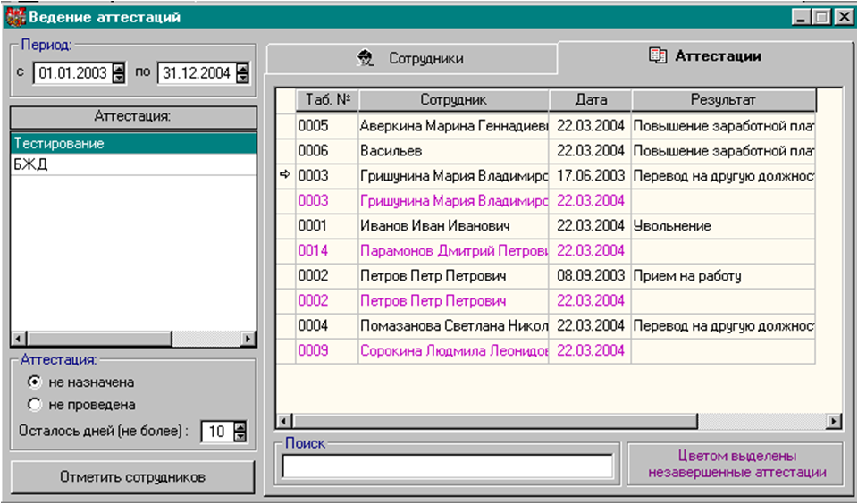Click the 'Цветом выделены незавершенные аттестации' legend
Screen dimensions: 858x504
coord(736,464)
